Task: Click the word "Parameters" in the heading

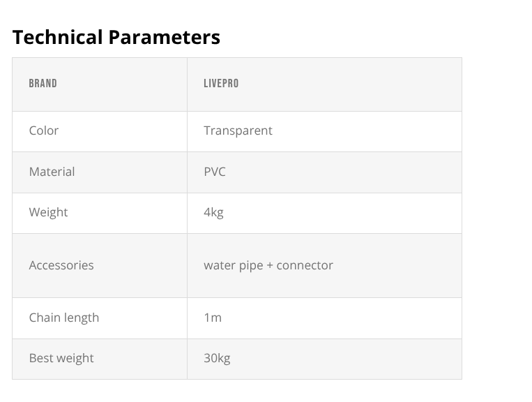Action: coord(164,38)
